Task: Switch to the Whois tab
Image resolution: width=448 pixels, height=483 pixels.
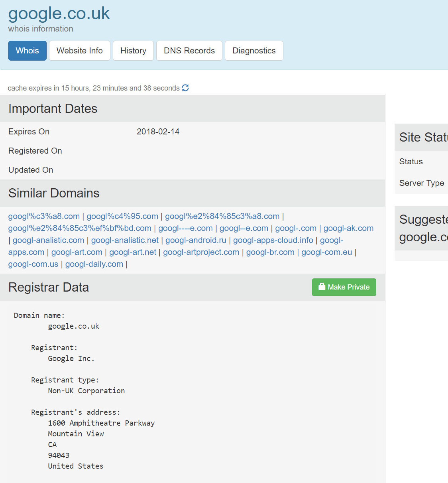Action: (x=27, y=50)
